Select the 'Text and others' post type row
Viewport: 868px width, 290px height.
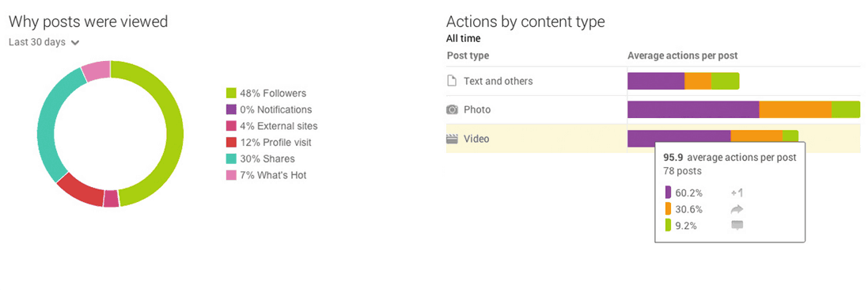pyautogui.click(x=654, y=81)
